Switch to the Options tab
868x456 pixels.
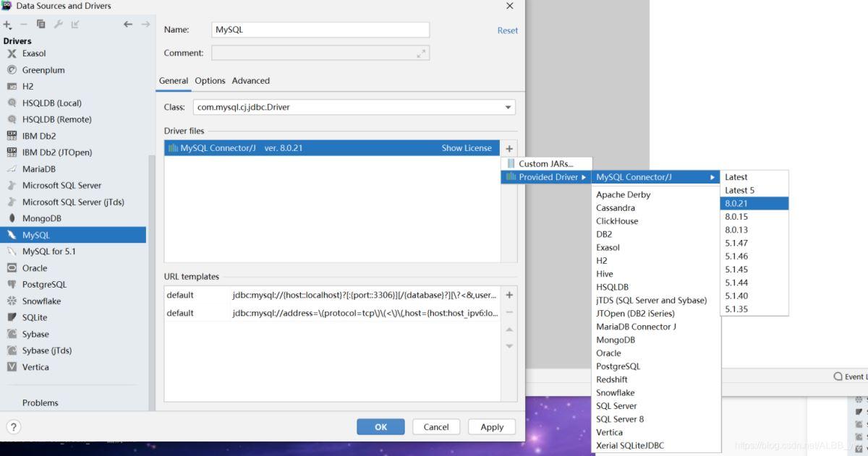(210, 81)
